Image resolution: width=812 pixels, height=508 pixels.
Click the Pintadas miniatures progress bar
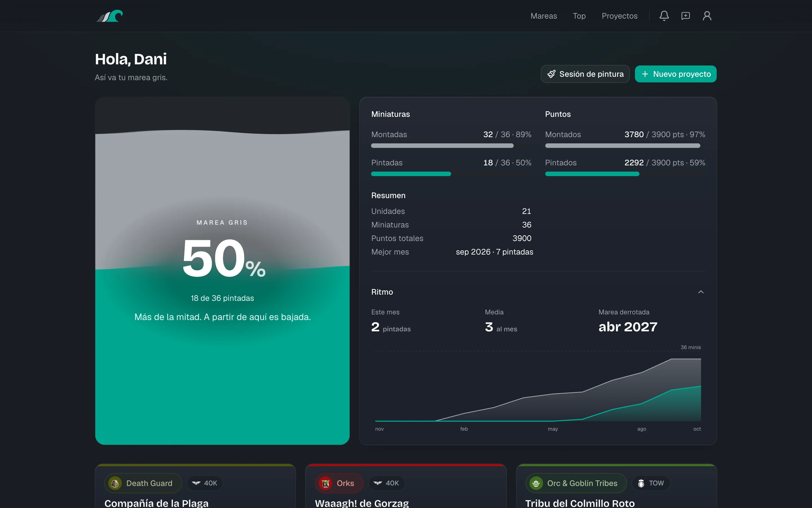point(451,174)
